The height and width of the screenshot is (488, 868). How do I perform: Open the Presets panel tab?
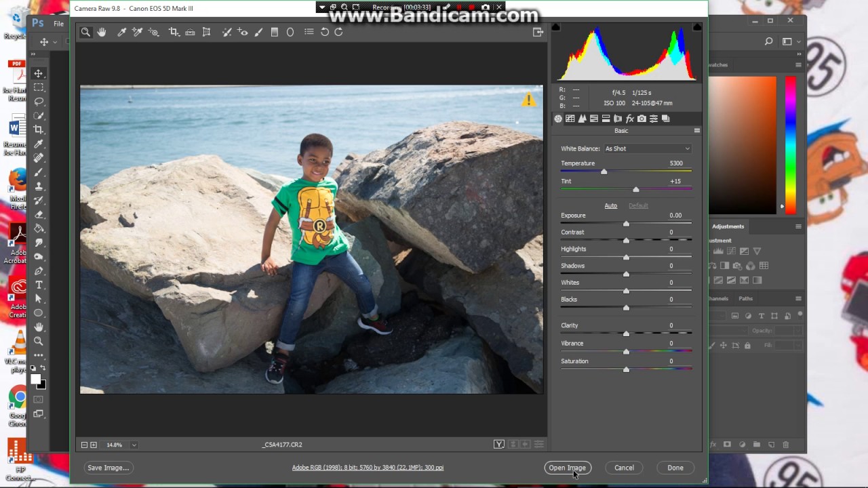coord(654,119)
